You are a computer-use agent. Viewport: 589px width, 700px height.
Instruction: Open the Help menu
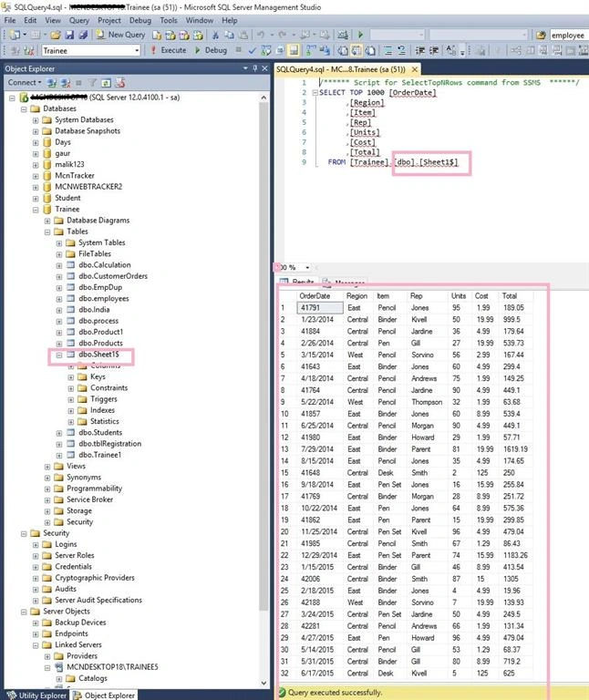click(230, 21)
